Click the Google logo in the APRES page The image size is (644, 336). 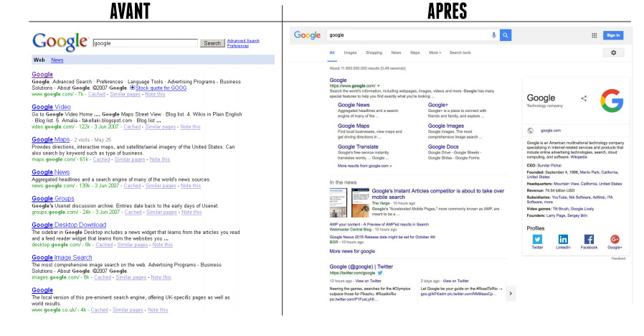307,35
